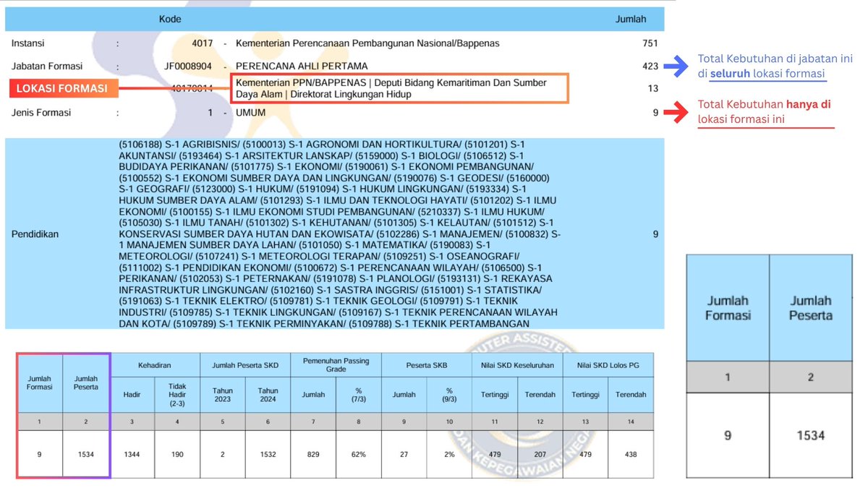Click 'Jumlah Peserta' header in the bottom statistics table
Screen dimensions: 868x488
click(x=86, y=382)
